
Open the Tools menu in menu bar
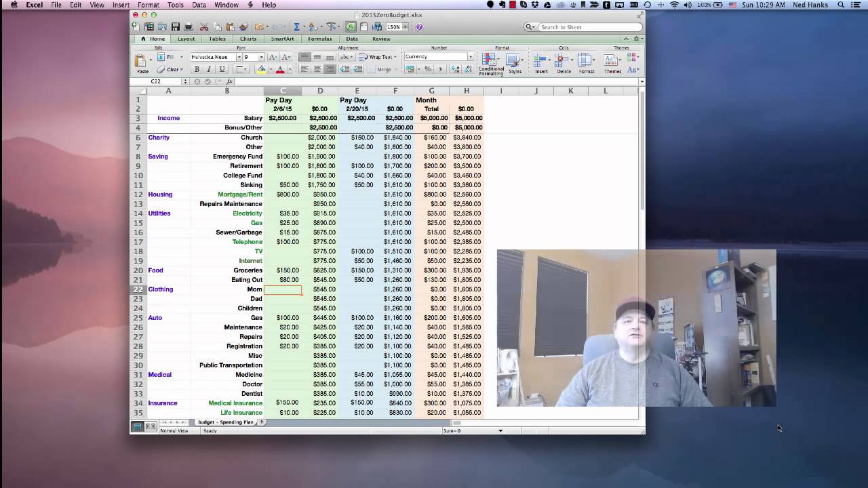point(176,5)
